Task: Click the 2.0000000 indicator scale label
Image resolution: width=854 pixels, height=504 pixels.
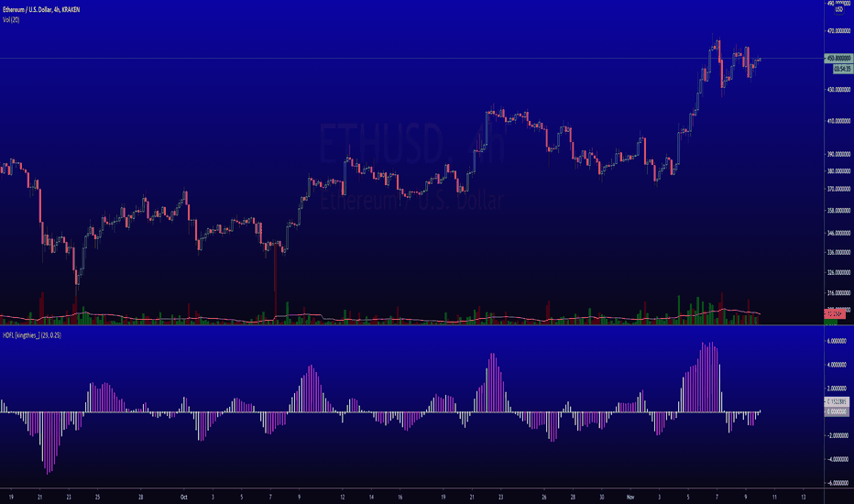Action: (x=838, y=389)
